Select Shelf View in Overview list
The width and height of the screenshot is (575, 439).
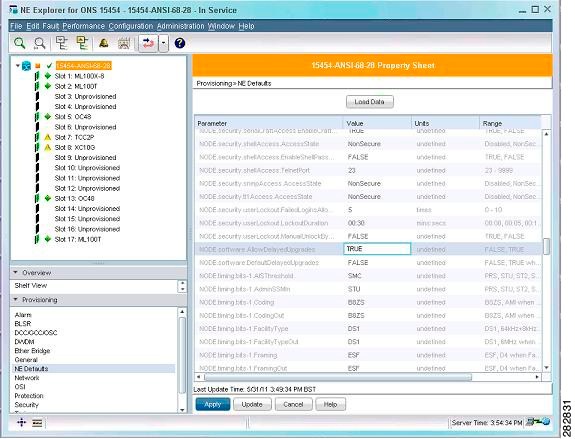click(x=31, y=286)
